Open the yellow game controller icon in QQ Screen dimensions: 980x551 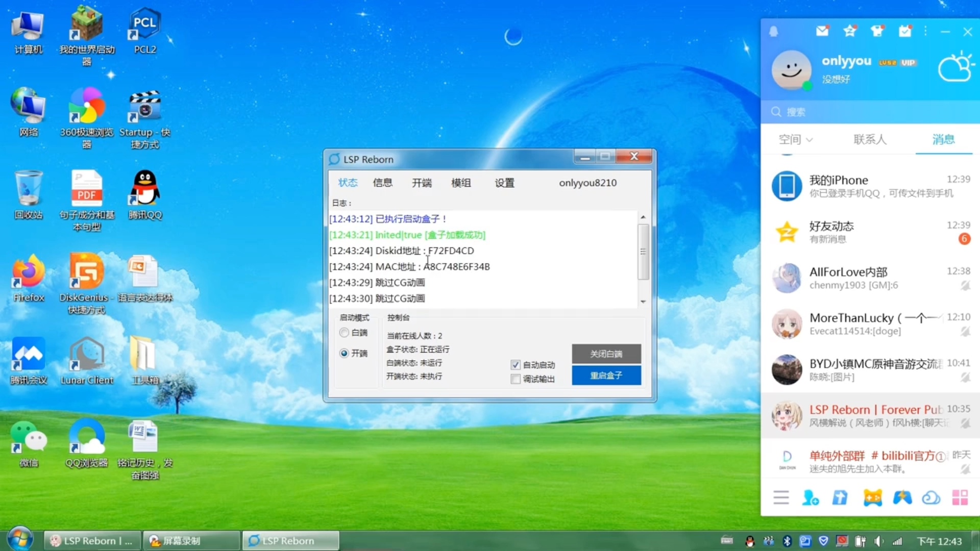[x=872, y=497]
